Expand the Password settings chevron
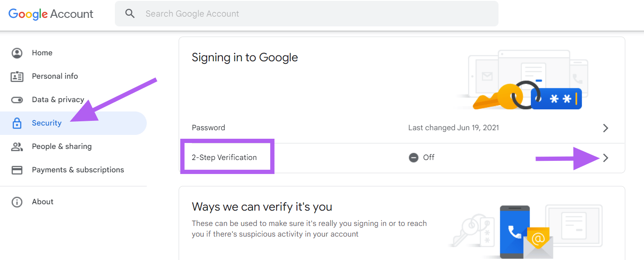Screen dimensions: 644x260 (x=606, y=128)
